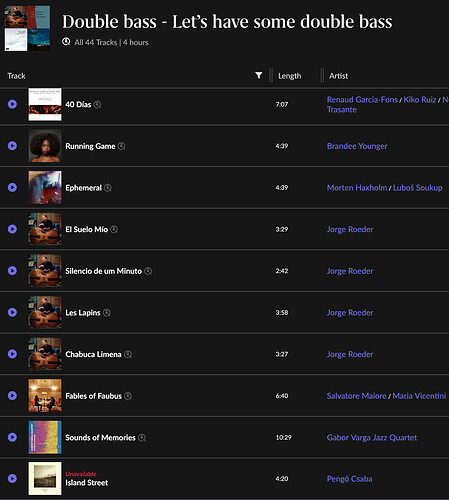Image resolution: width=449 pixels, height=500 pixels.
Task: Play the track 40 Dias
Action: tap(12, 104)
